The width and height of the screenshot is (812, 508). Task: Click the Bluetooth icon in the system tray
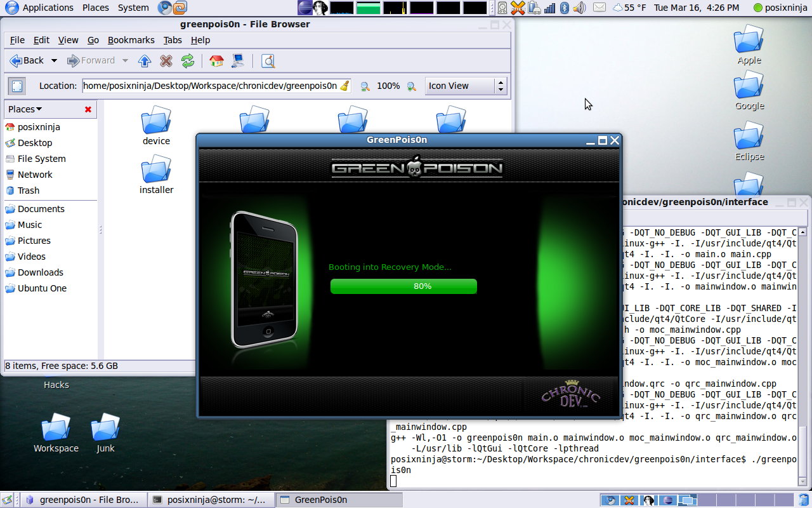(x=564, y=8)
